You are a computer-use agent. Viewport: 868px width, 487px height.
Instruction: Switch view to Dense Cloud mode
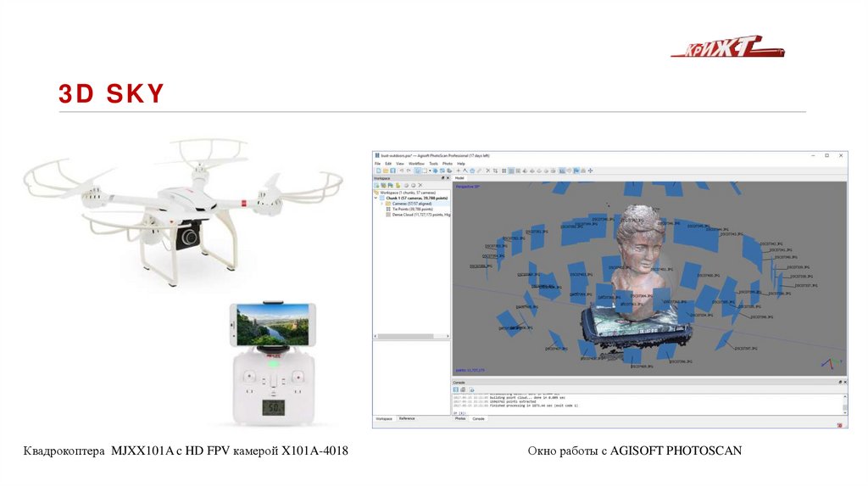click(x=511, y=171)
